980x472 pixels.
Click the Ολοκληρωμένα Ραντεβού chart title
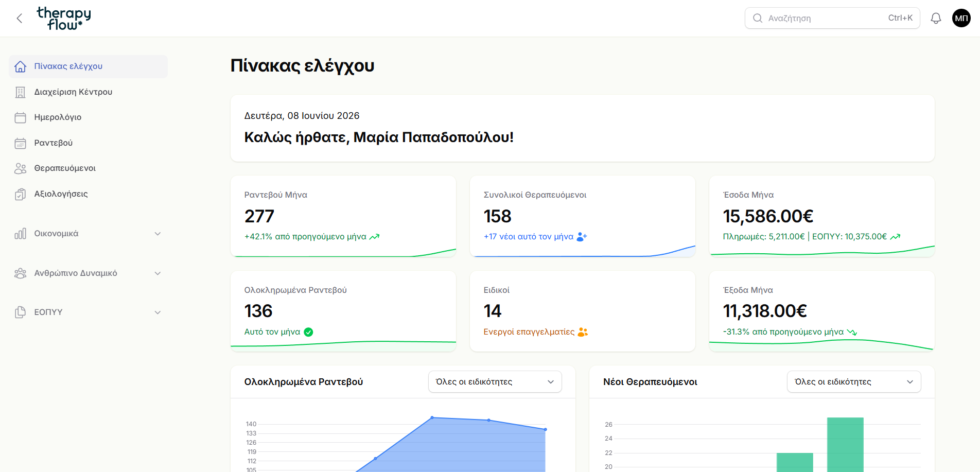click(x=304, y=382)
